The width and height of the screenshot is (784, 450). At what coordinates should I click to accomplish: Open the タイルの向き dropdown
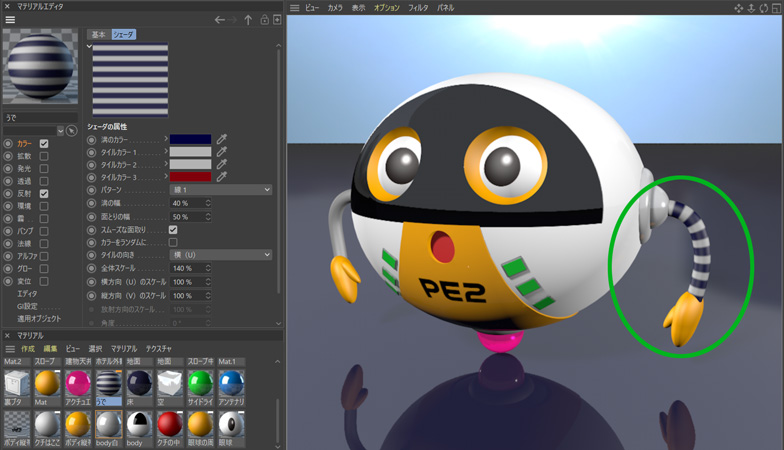tap(220, 255)
